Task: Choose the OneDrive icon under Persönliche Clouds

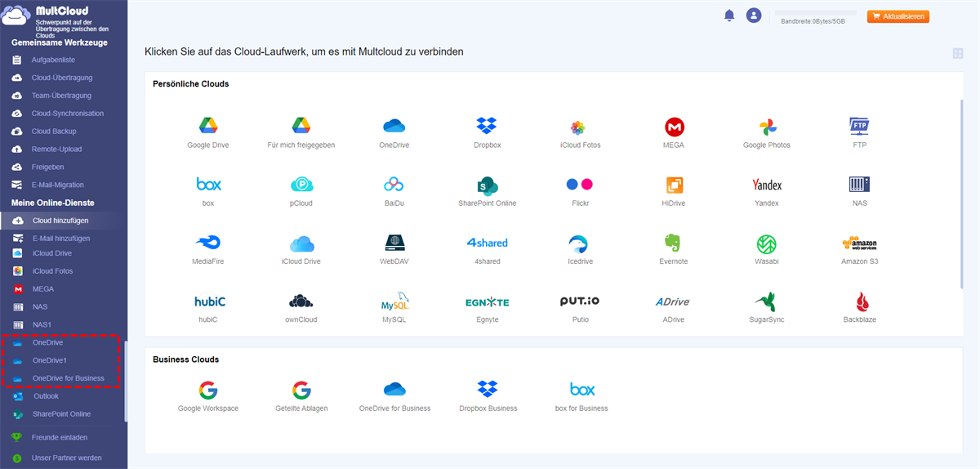Action: coord(394,126)
